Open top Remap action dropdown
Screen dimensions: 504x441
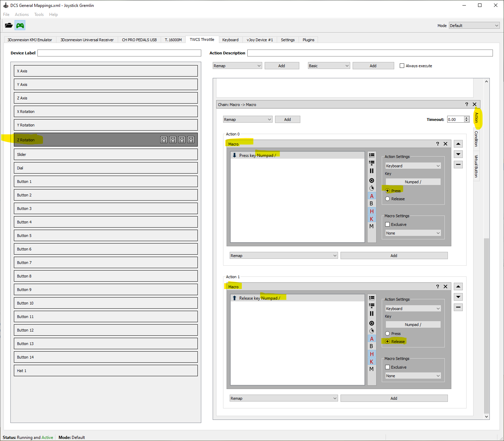coord(237,66)
